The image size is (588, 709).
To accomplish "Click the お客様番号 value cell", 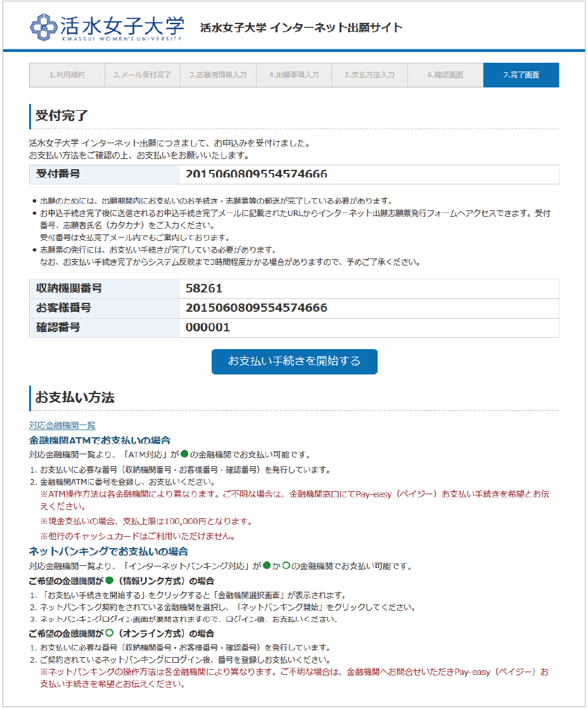I will [x=256, y=308].
